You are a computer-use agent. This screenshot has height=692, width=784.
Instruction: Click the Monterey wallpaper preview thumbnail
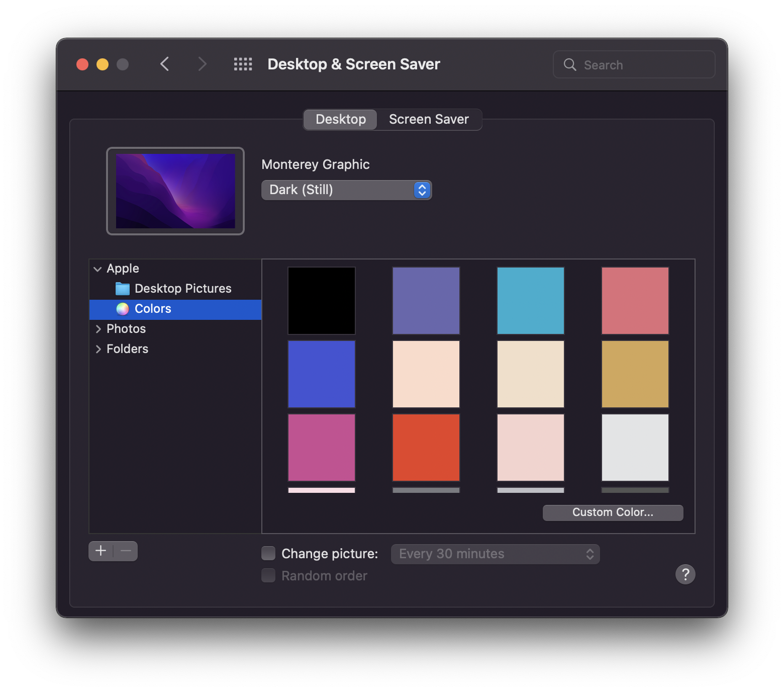pos(175,191)
